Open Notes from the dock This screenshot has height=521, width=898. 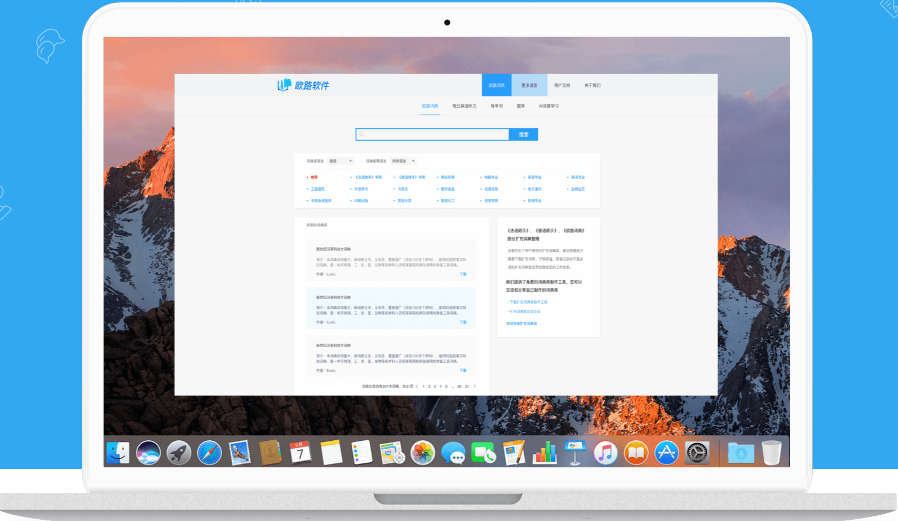click(331, 452)
